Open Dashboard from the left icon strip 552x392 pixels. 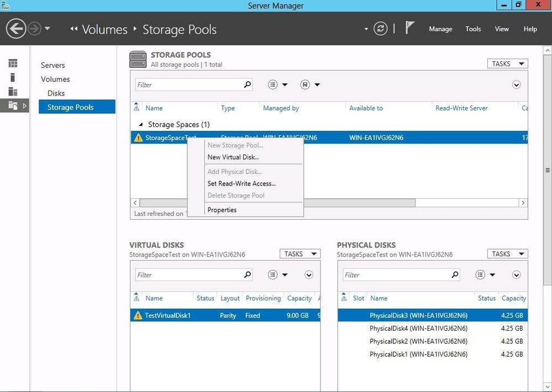13,63
